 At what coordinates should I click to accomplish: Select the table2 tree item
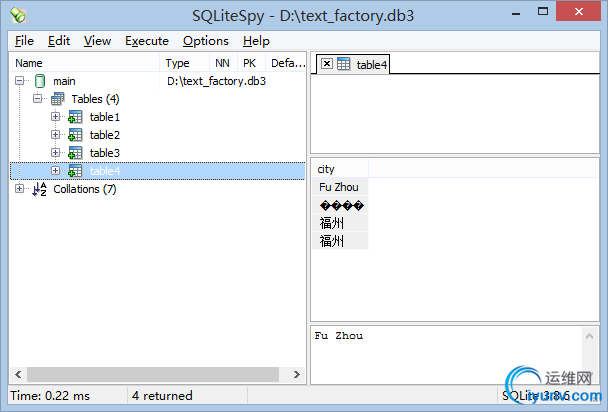click(105, 135)
